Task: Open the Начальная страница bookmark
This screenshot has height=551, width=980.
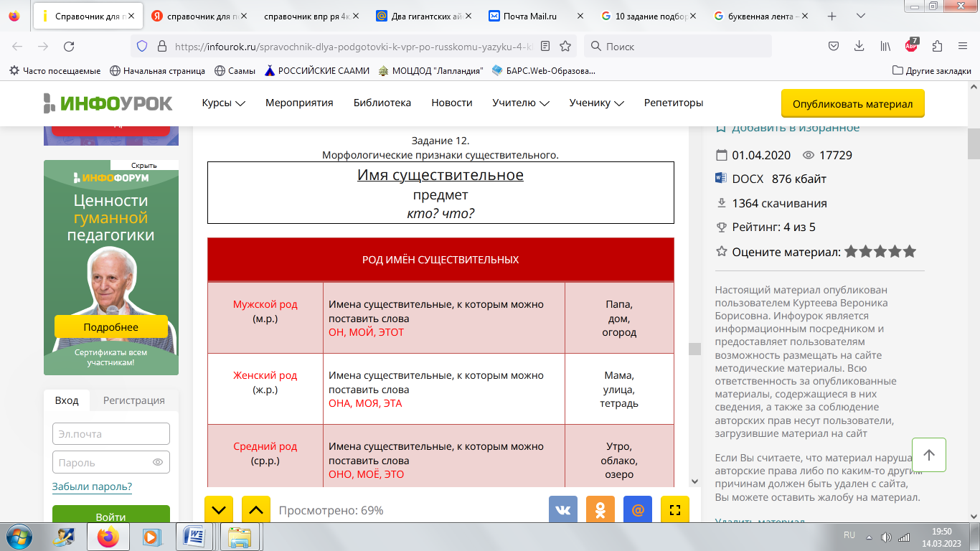Action: (x=157, y=70)
